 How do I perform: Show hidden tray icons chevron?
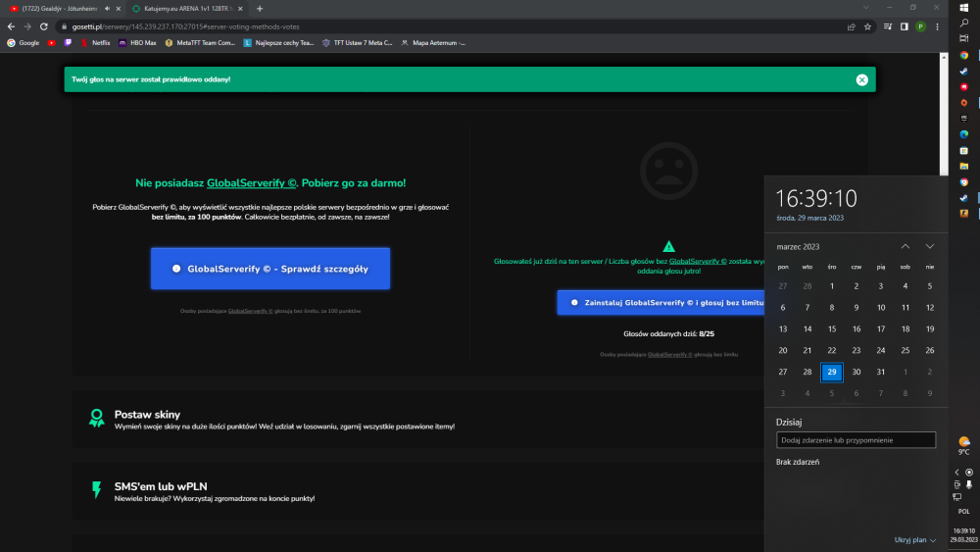click(x=956, y=473)
